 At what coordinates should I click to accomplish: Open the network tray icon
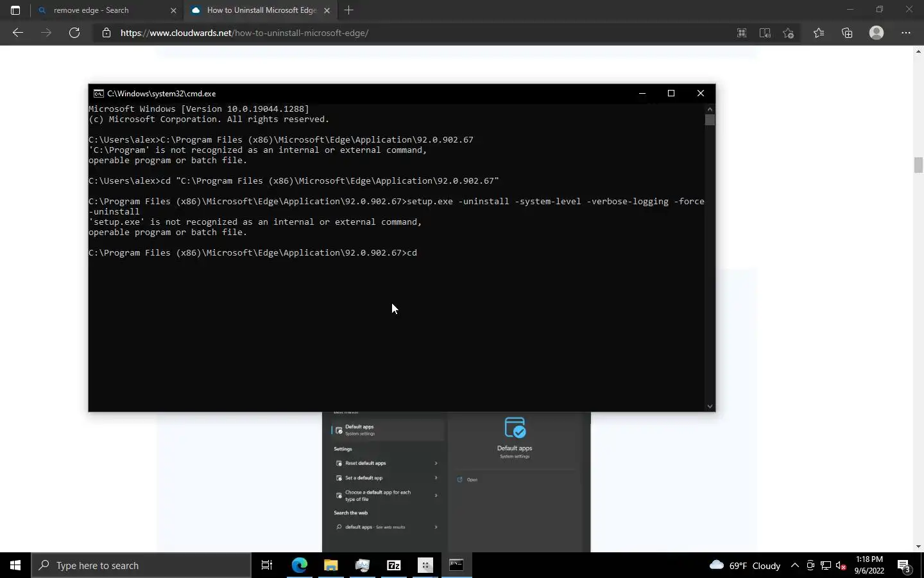(x=826, y=565)
